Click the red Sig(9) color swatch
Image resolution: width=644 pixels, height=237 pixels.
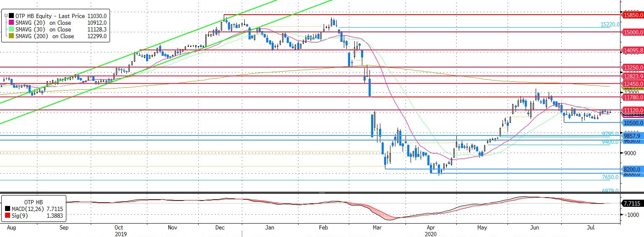click(8, 214)
